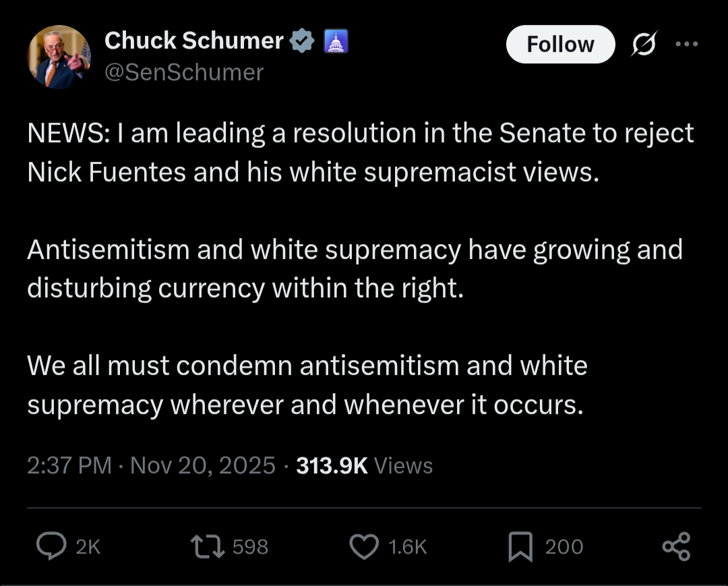Open the three-dot more options menu
This screenshot has width=728, height=586.
tap(687, 45)
